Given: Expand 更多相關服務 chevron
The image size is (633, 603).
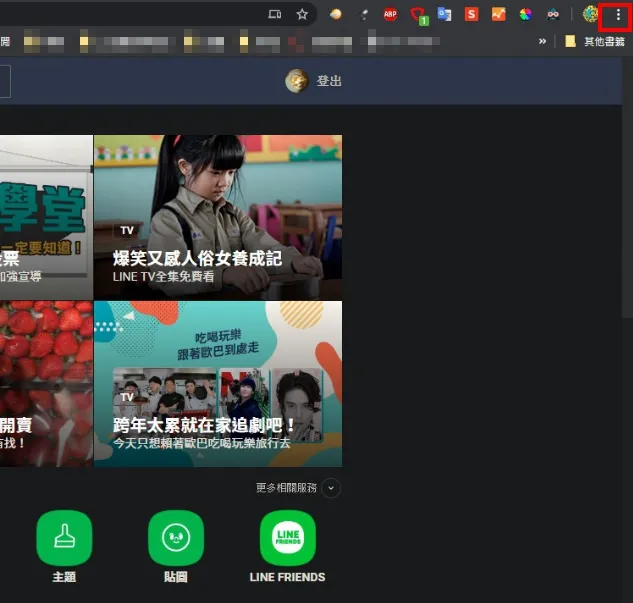Looking at the screenshot, I should 331,488.
